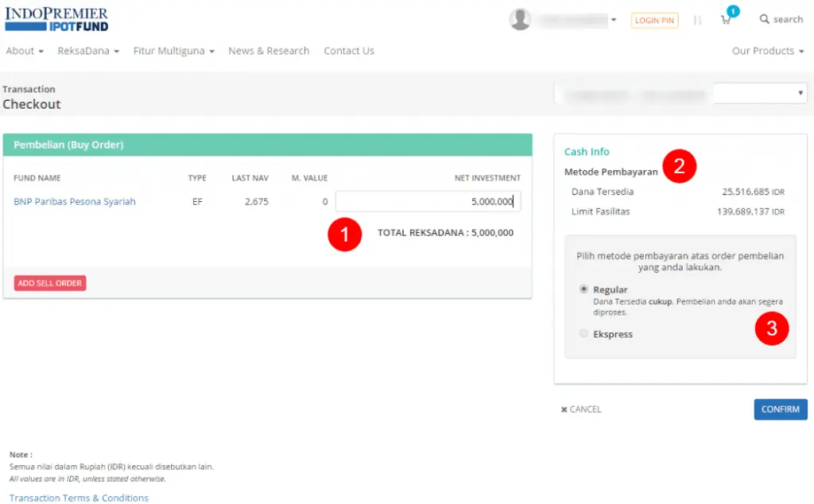Click the red circle marker 1
814x504 pixels.
[x=345, y=235]
